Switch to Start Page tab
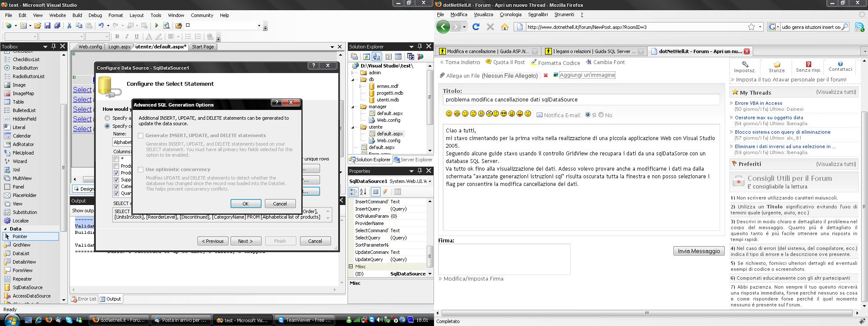The width and height of the screenshot is (868, 326). [203, 47]
